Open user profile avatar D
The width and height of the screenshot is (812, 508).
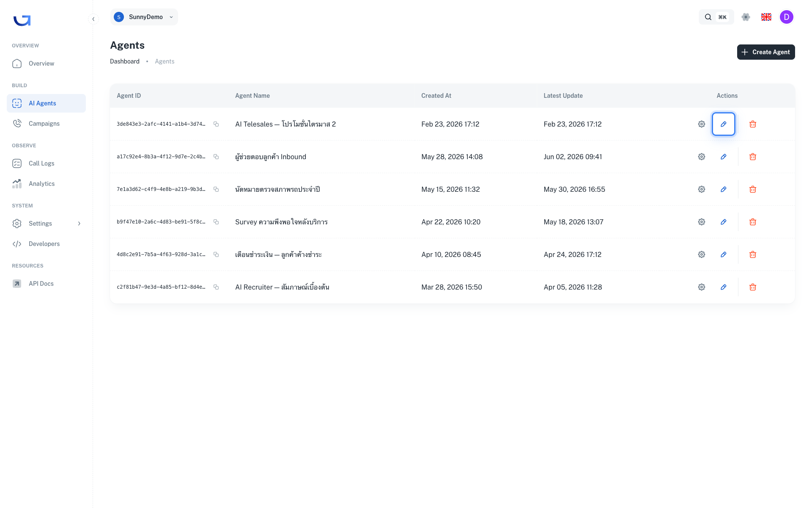tap(787, 17)
